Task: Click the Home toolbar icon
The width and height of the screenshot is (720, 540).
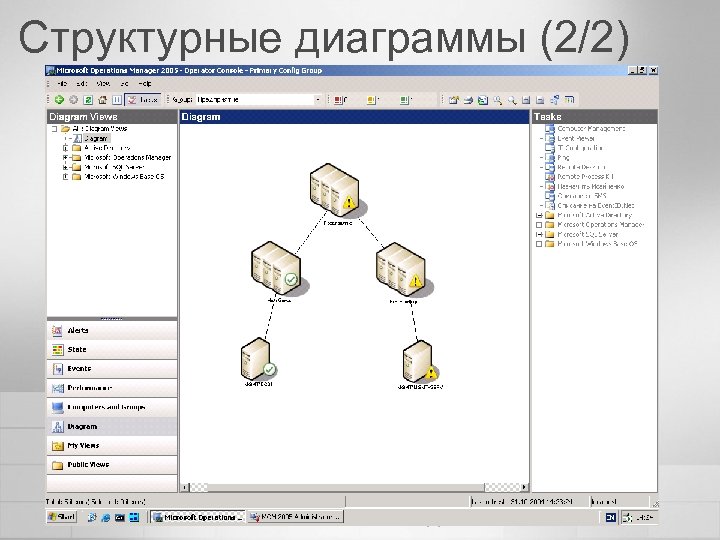Action: tap(103, 100)
